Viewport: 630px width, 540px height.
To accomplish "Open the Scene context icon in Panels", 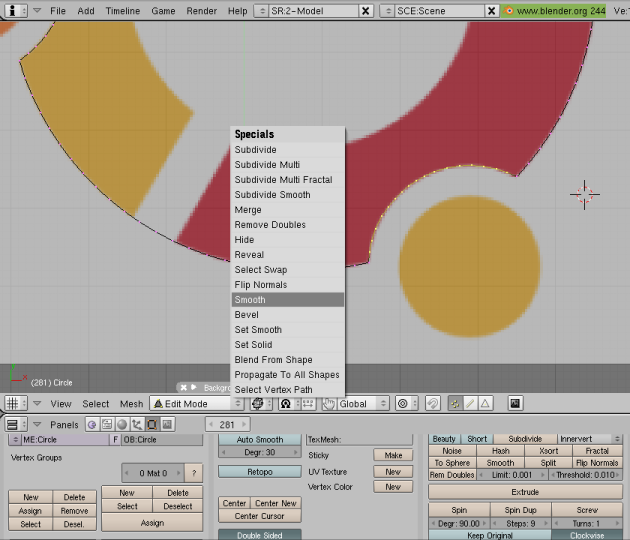I will (x=167, y=424).
